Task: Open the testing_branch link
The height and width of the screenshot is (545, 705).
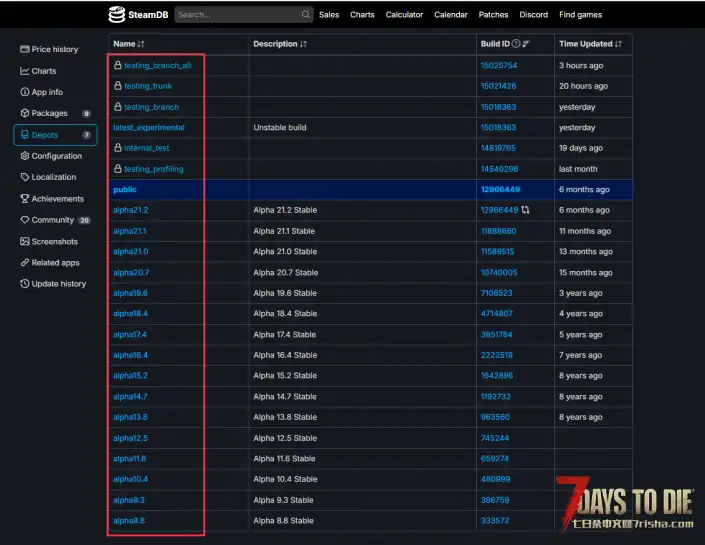Action: point(152,107)
